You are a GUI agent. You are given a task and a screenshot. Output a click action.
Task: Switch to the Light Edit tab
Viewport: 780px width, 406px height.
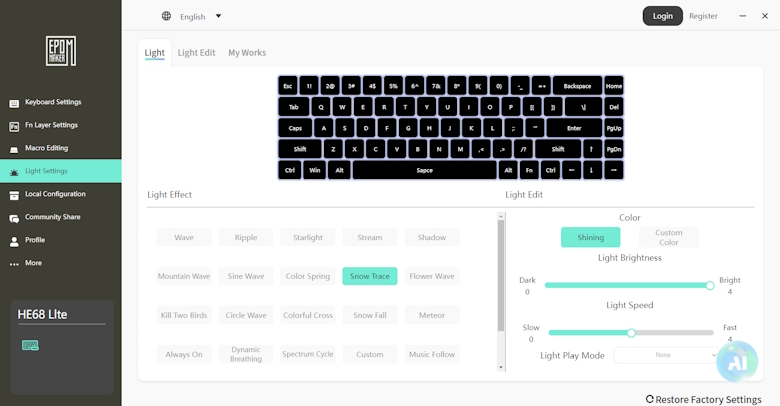[x=196, y=52]
